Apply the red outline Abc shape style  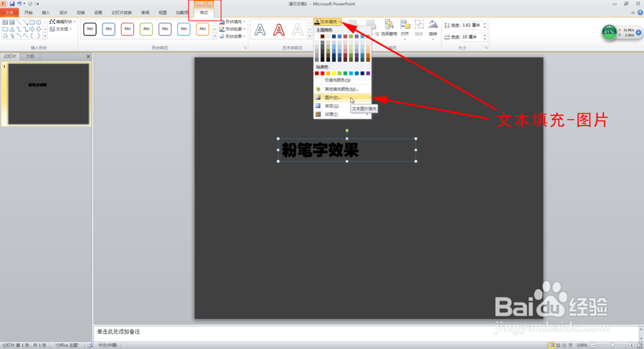128,29
